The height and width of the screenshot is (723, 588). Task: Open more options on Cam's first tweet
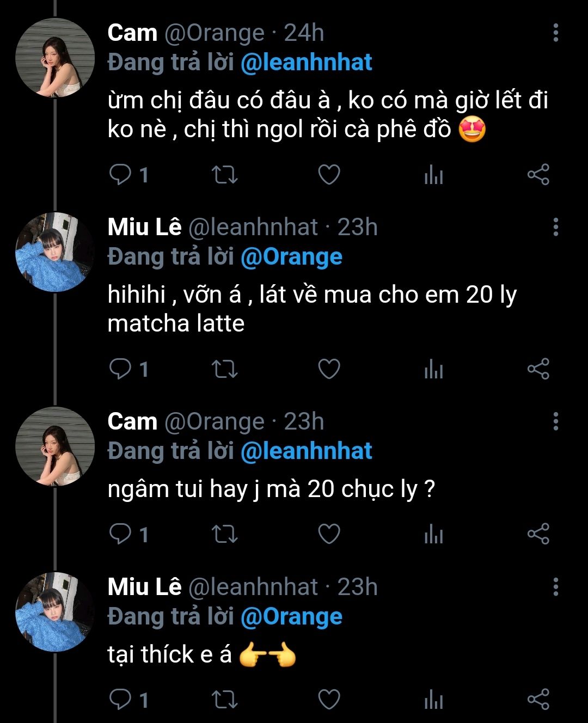(x=555, y=33)
